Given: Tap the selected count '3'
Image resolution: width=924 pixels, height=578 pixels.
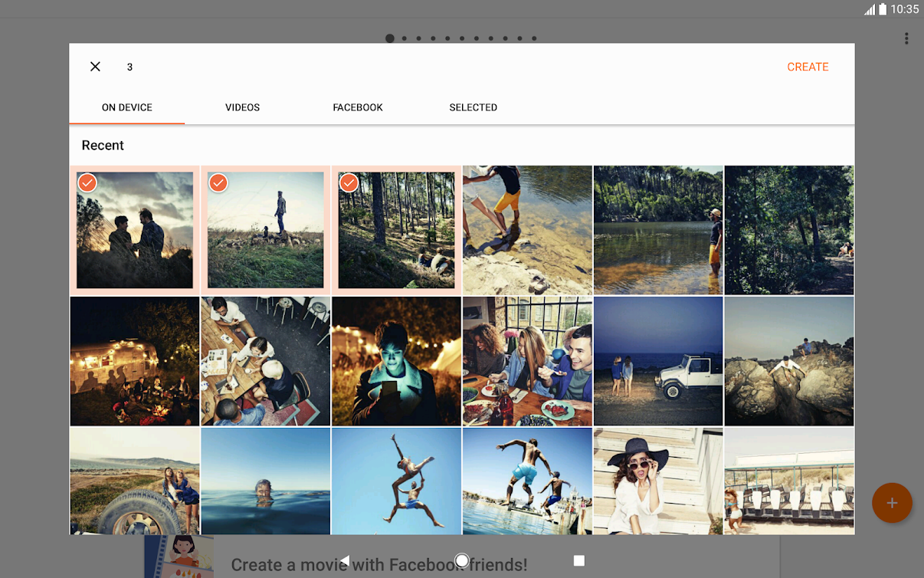Looking at the screenshot, I should (129, 67).
